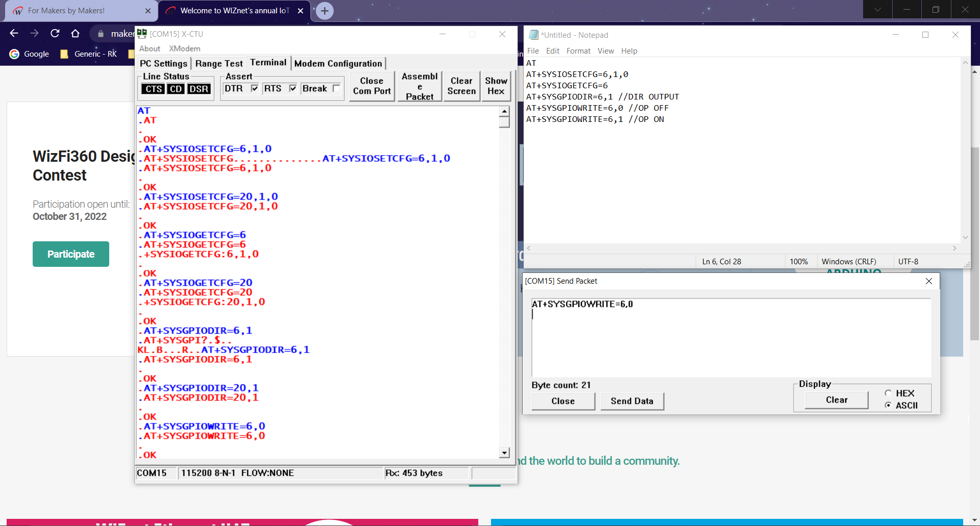Go forward in the browser
This screenshot has height=526, width=980.
[x=34, y=33]
